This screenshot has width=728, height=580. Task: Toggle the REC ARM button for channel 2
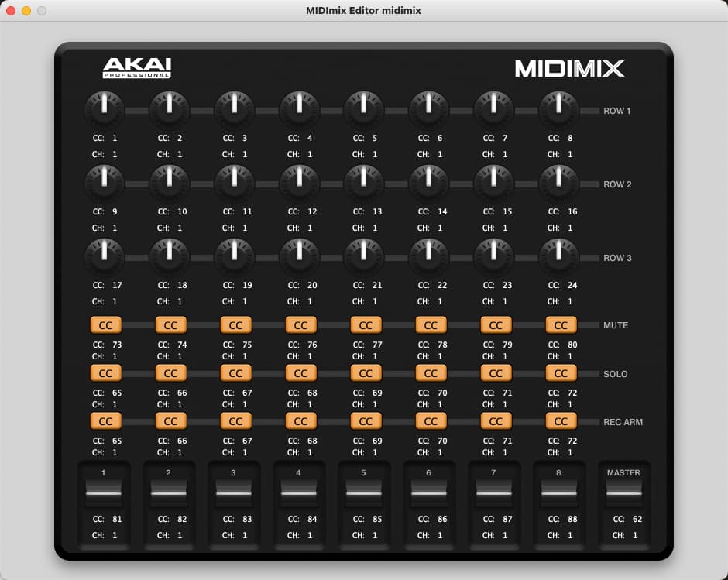click(171, 421)
